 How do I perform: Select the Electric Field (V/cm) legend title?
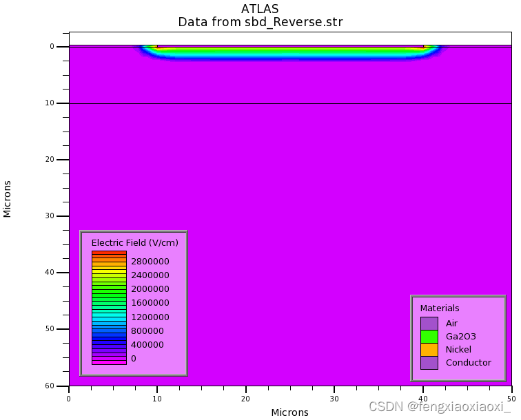coord(135,242)
